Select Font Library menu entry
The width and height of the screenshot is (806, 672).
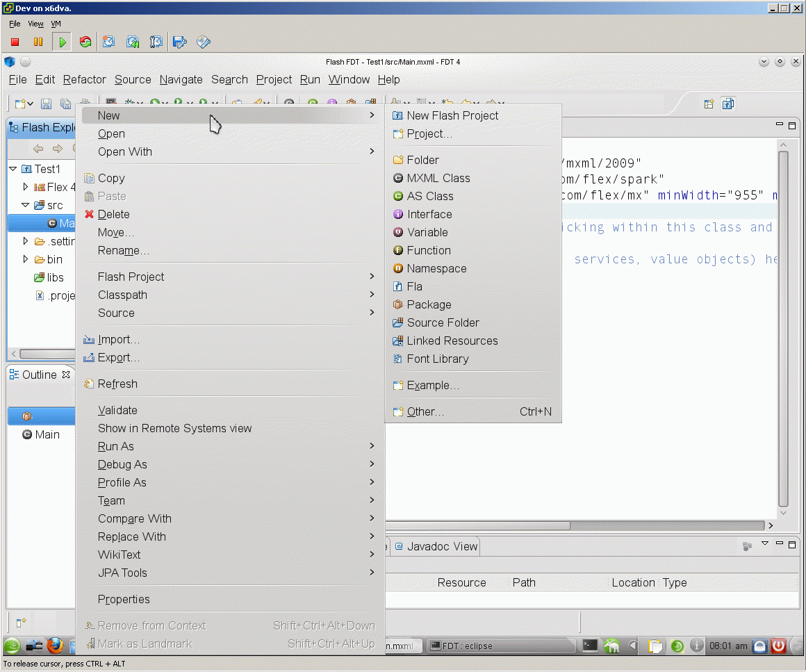[x=473, y=359]
